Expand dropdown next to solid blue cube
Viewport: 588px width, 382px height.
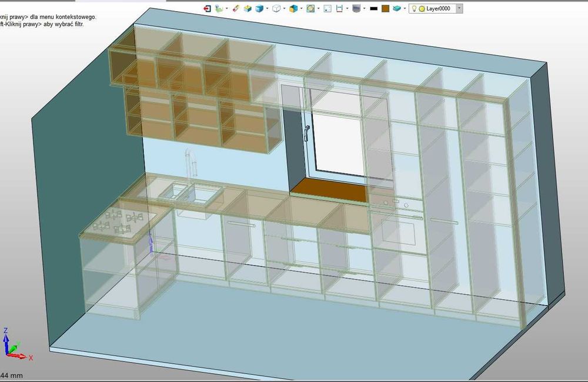point(267,8)
